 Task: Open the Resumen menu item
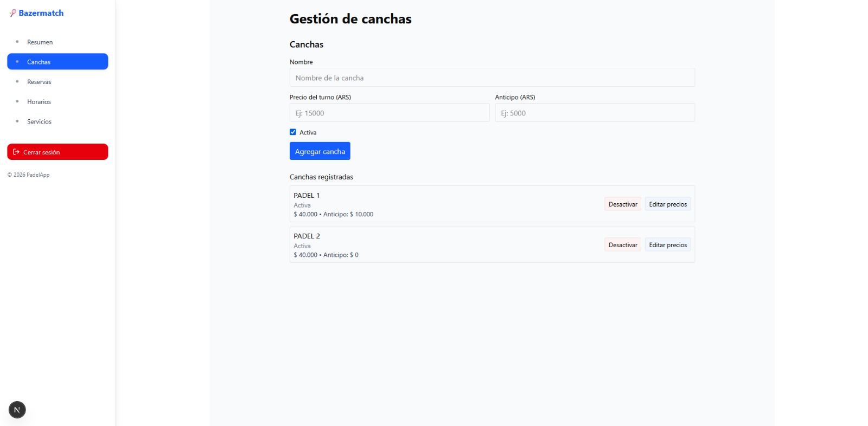40,42
